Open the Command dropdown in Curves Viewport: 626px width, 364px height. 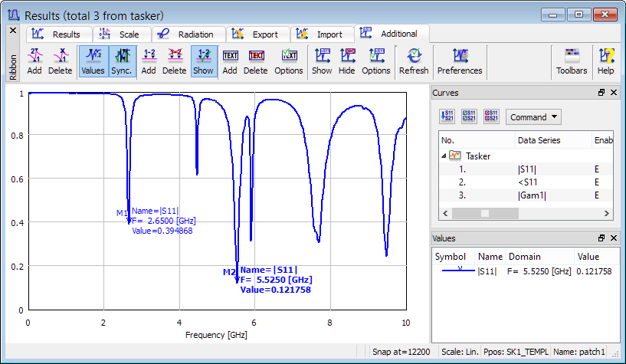tap(533, 117)
